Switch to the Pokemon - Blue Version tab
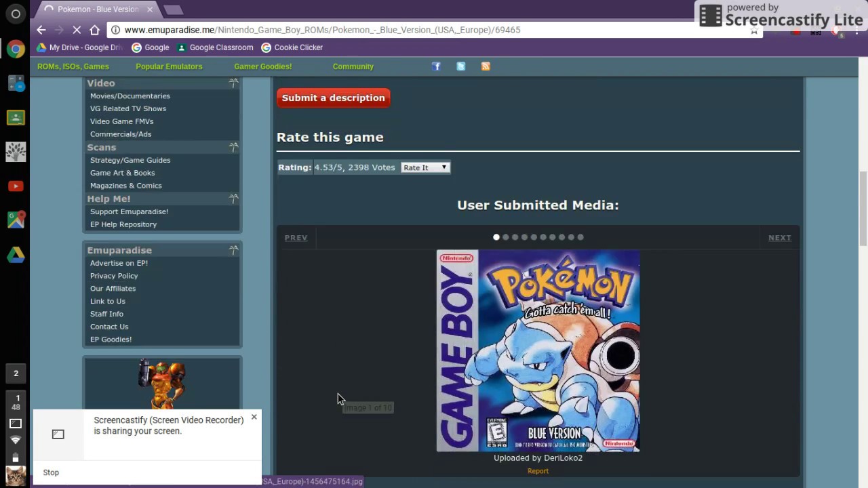 coord(97,9)
